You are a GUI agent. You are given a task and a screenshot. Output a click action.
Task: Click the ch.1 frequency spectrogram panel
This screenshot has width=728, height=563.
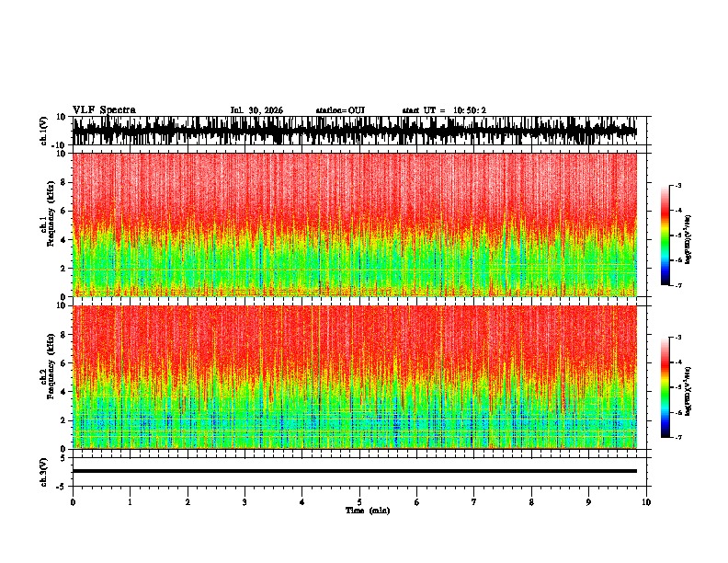click(x=355, y=224)
